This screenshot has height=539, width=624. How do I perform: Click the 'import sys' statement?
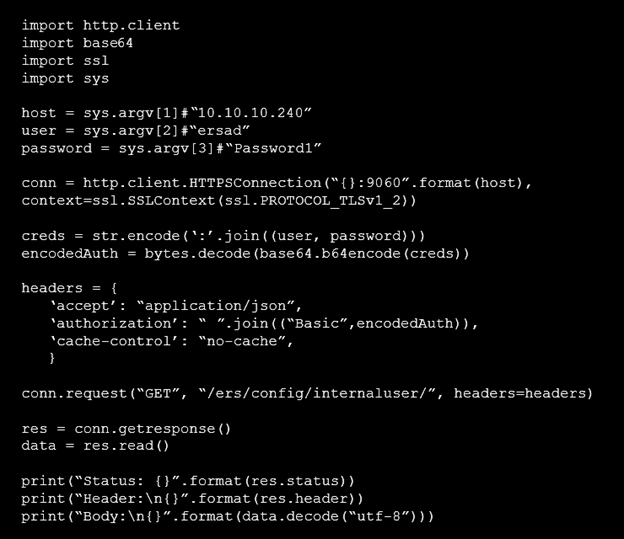pos(65,79)
